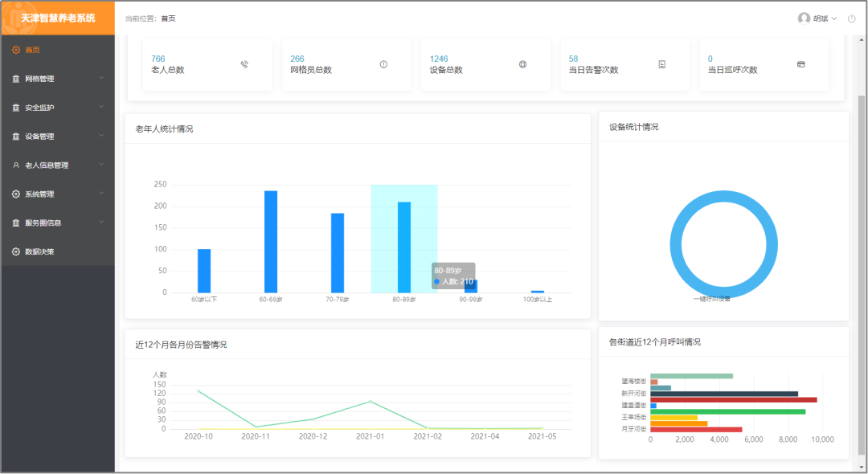Click the phone icon on elderly total card

pyautogui.click(x=244, y=64)
